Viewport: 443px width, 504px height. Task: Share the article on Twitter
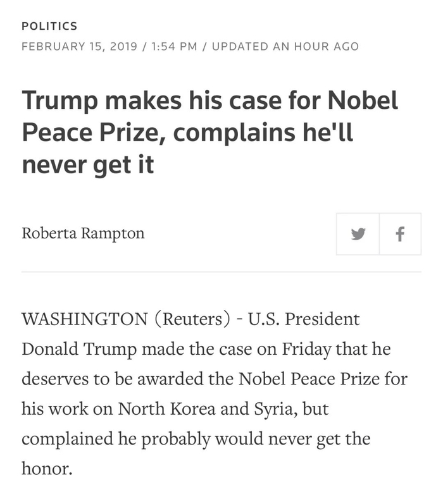point(358,234)
